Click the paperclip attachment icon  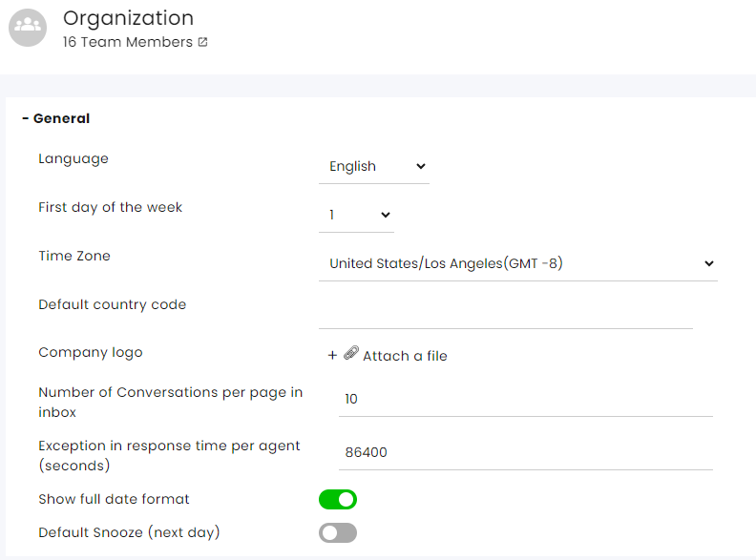(351, 353)
